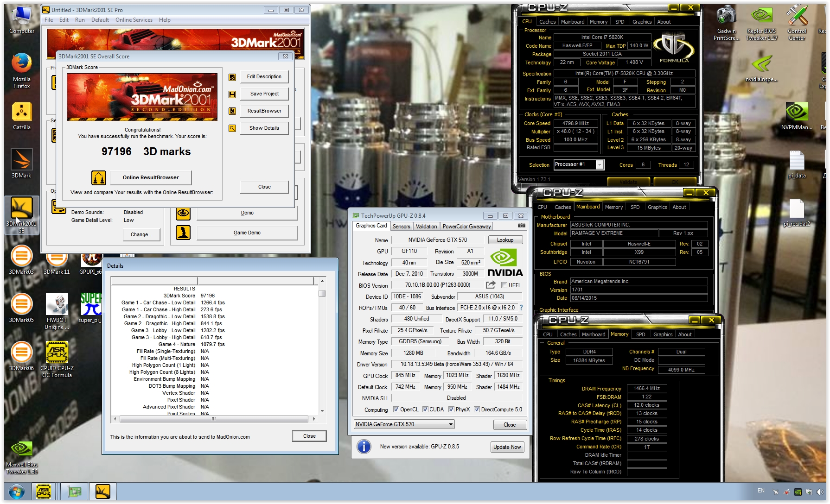Click the BIOS Version field in GPU-Z
Screen dimensions: 830x504
coord(437,285)
